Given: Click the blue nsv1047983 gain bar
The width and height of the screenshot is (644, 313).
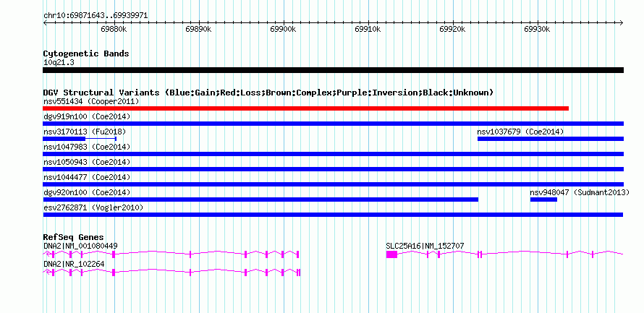Looking at the screenshot, I should pos(333,154).
